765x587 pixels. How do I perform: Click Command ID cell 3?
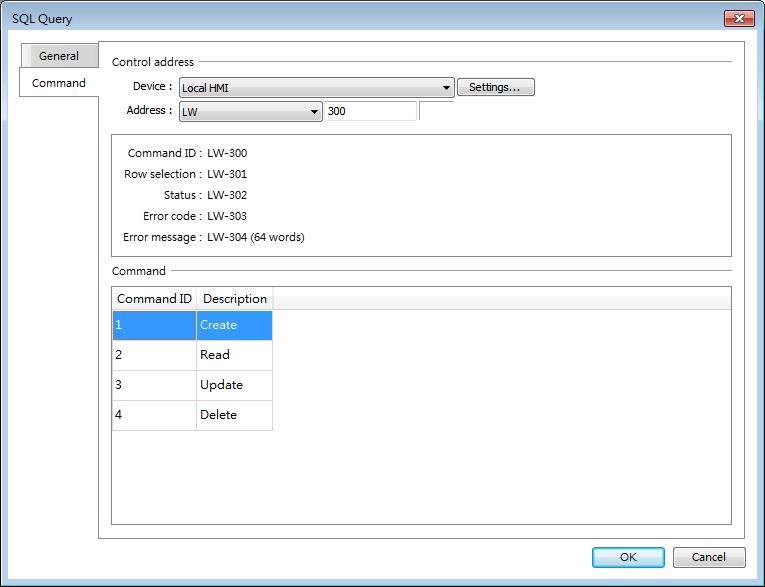[x=154, y=385]
